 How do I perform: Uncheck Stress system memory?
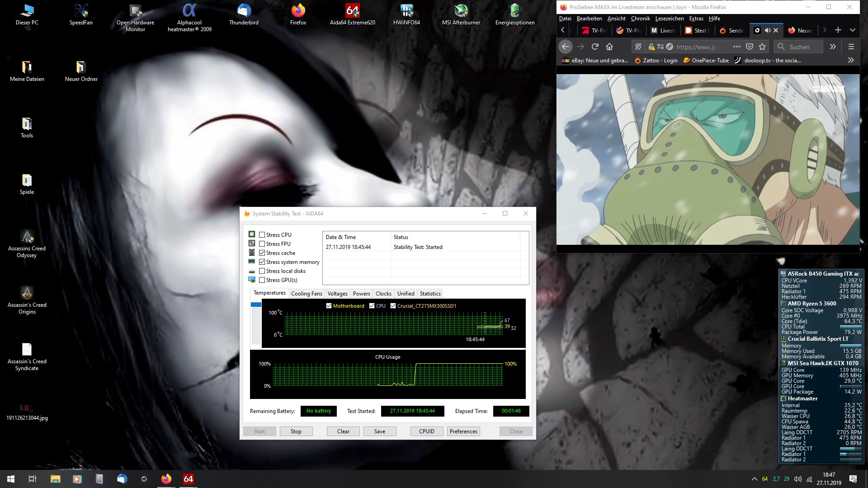[262, 262]
